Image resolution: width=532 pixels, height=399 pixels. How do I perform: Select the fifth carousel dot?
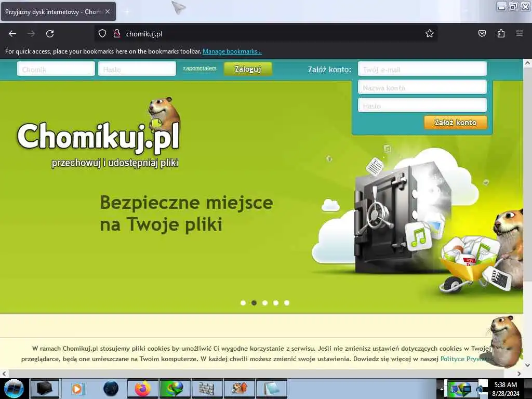[x=287, y=303]
